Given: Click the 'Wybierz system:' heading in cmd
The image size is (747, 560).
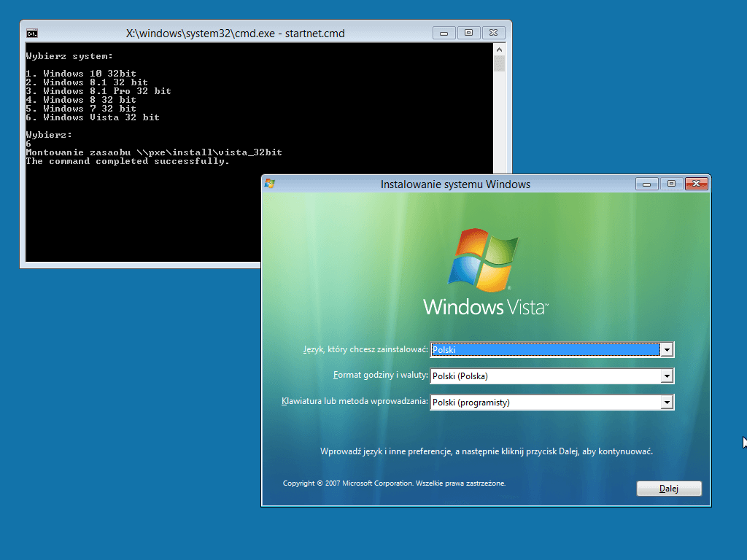Looking at the screenshot, I should [x=69, y=56].
